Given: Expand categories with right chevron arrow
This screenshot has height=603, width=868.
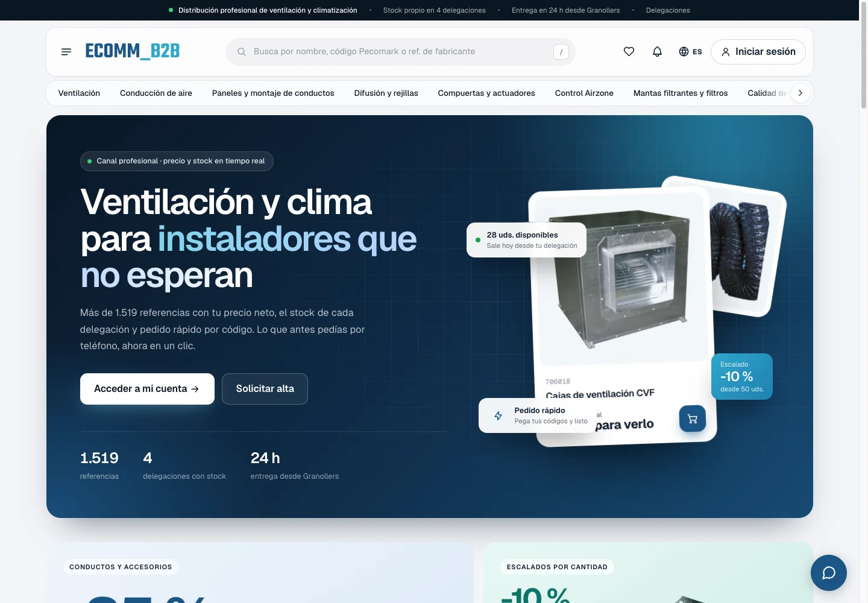Looking at the screenshot, I should coord(800,93).
